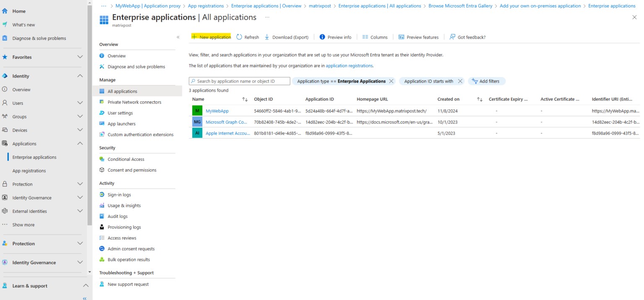Viewport: 644px width, 300px height.
Task: Refresh the applications list
Action: (x=247, y=37)
